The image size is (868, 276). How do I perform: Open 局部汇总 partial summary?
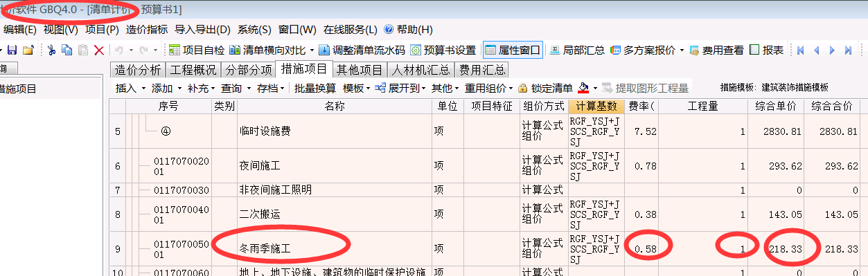[577, 50]
